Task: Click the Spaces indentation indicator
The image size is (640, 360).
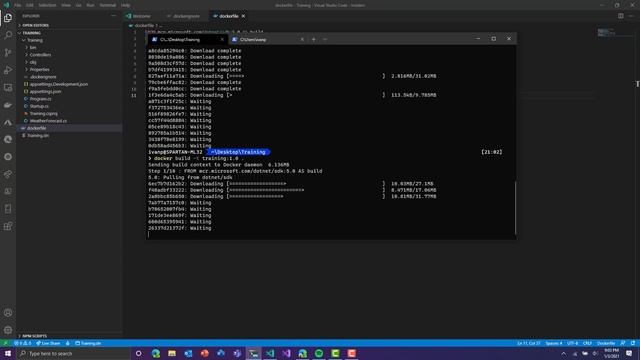Action: pyautogui.click(x=553, y=343)
